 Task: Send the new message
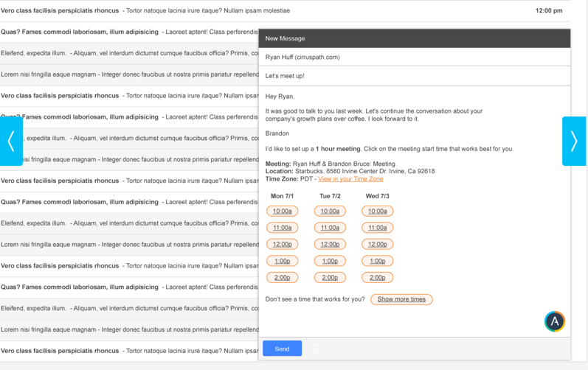(x=282, y=349)
